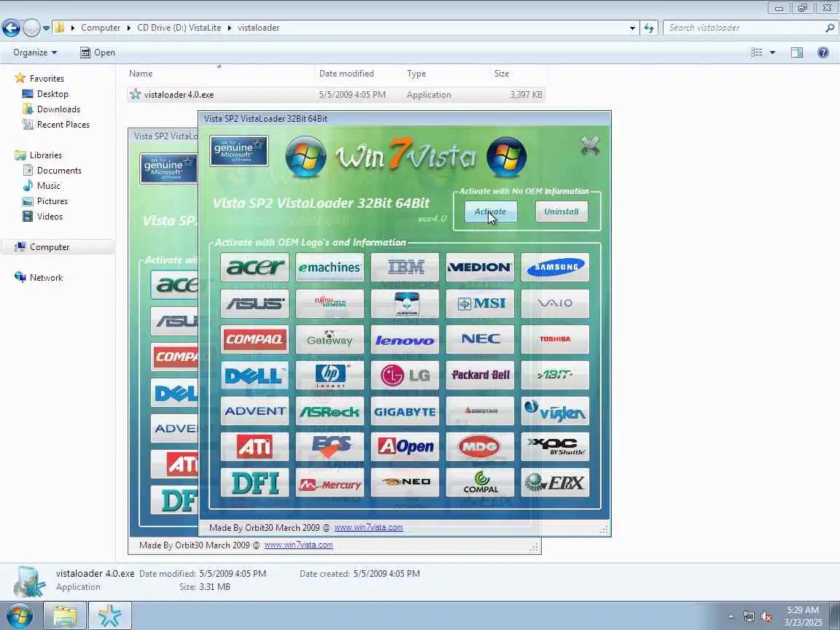This screenshot has width=840, height=630.
Task: Select the EPoX OEM logo
Action: [555, 483]
